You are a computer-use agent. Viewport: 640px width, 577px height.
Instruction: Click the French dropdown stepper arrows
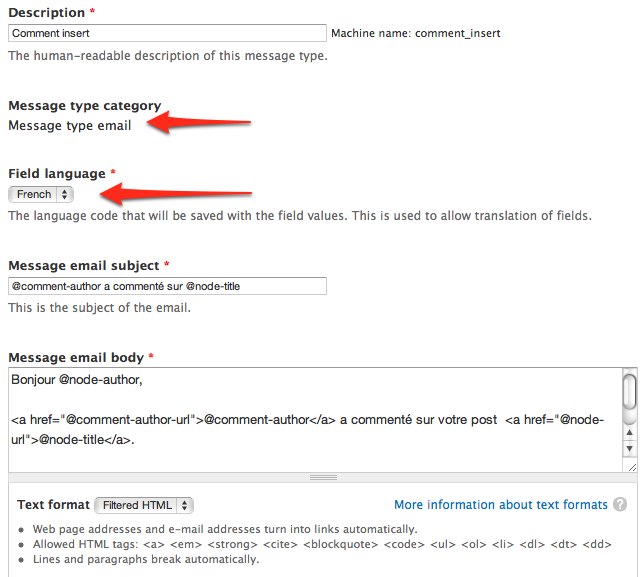[x=64, y=194]
